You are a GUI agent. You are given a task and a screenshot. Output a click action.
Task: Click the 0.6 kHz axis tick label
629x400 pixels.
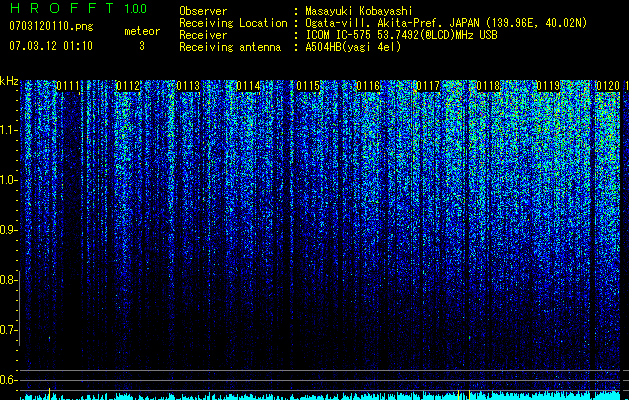pos(8,380)
